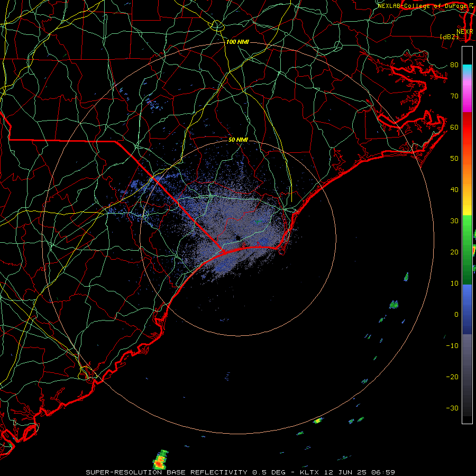Click the 40 value on the color scale
Screen dimensions: 476x476
point(454,190)
